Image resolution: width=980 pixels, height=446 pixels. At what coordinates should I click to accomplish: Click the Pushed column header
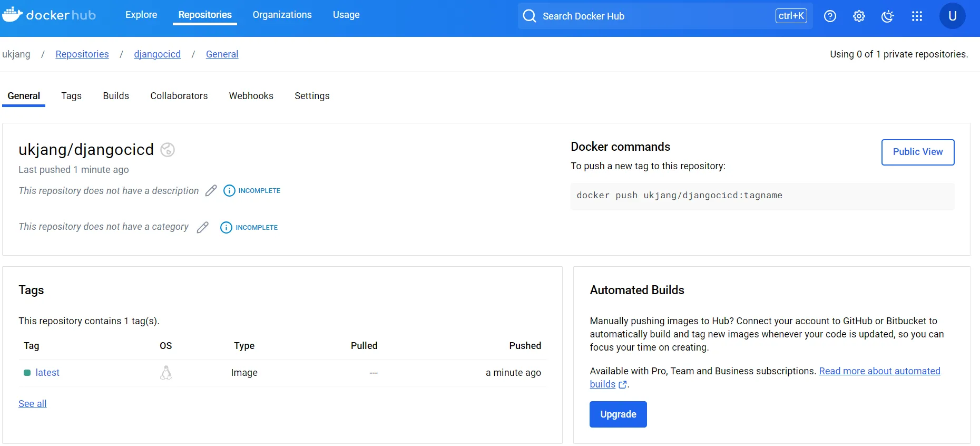coord(525,346)
